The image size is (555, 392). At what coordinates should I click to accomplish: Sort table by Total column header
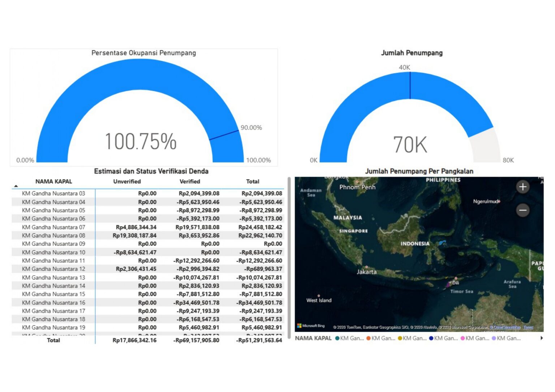(x=253, y=181)
